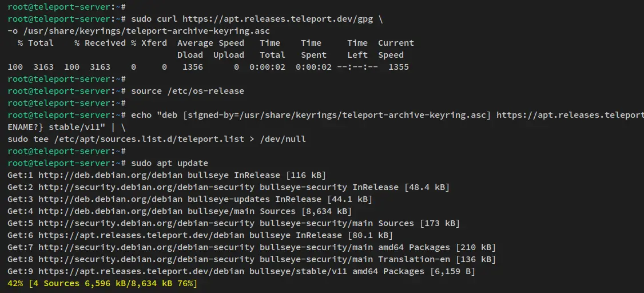This screenshot has height=293, width=644.
Task: Click the Get:2 security.debian.org bullseye-security URL
Action: (x=146, y=187)
